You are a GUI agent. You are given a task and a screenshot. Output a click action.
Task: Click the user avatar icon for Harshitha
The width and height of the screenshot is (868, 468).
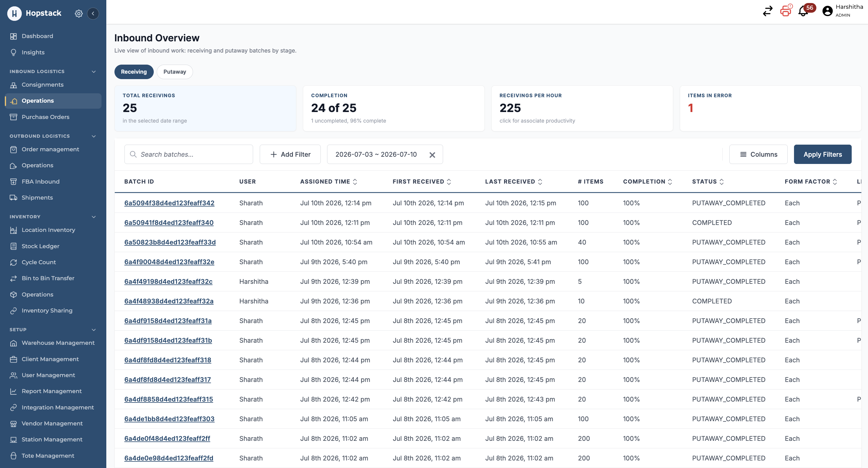click(827, 11)
